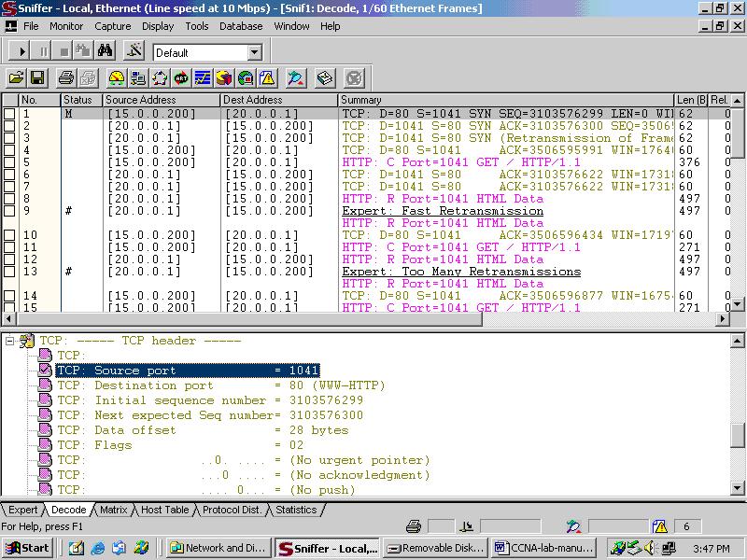This screenshot has width=747, height=560.
Task: Click the Expert: Fast Retransmission summary
Action: (443, 211)
